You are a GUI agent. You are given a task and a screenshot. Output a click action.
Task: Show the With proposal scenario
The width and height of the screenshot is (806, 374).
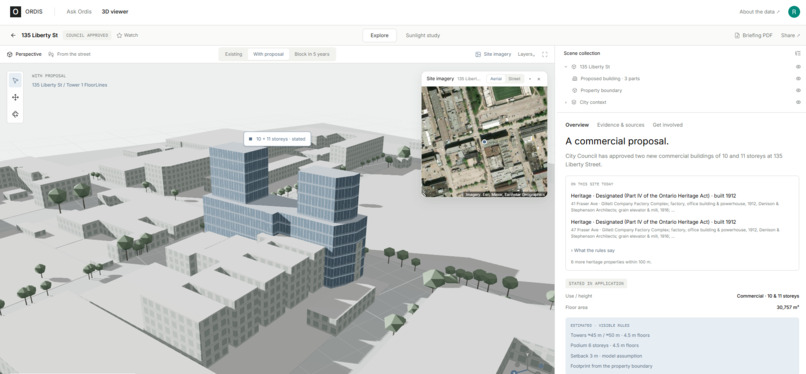click(268, 54)
